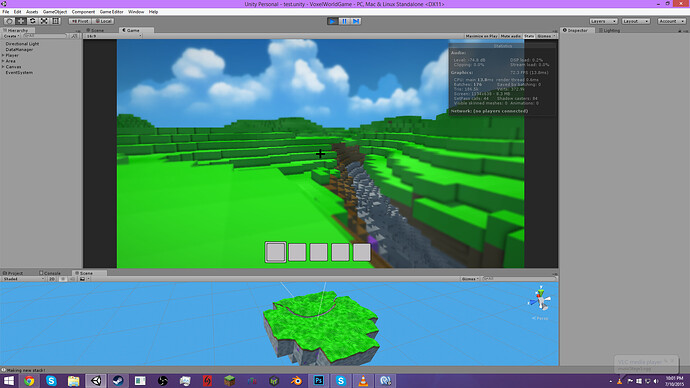Open VLC media player from taskbar
Viewport: 690px width, 388px height.
[x=363, y=381]
